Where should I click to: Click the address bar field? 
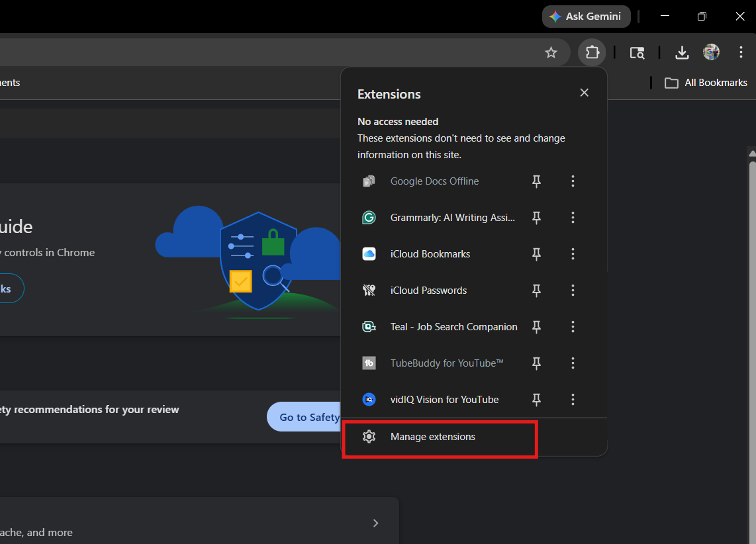coord(285,52)
